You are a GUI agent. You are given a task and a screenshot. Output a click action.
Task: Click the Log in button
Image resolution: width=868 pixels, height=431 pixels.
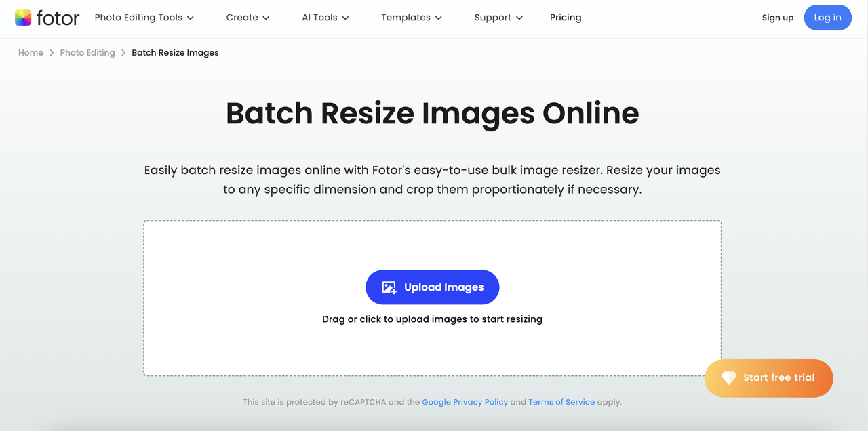coord(827,18)
